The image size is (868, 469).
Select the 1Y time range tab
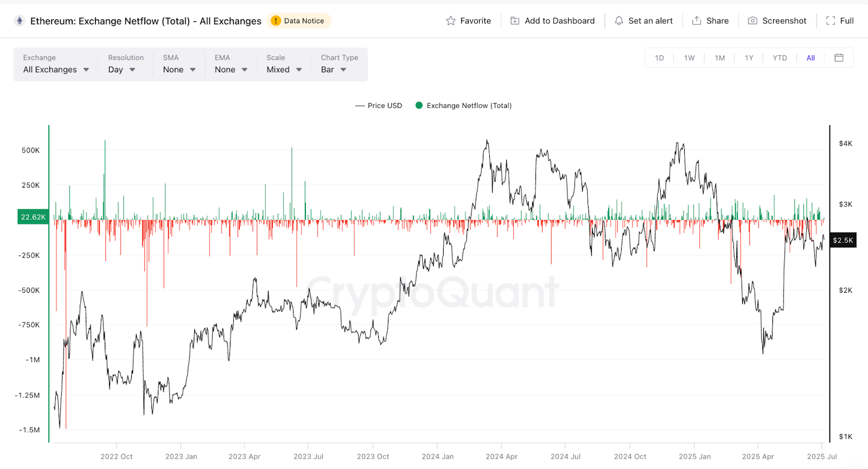749,58
